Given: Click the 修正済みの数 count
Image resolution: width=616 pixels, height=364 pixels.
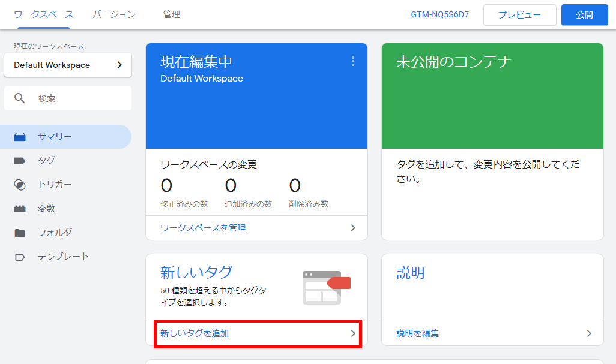Looking at the screenshot, I should pyautogui.click(x=166, y=185).
